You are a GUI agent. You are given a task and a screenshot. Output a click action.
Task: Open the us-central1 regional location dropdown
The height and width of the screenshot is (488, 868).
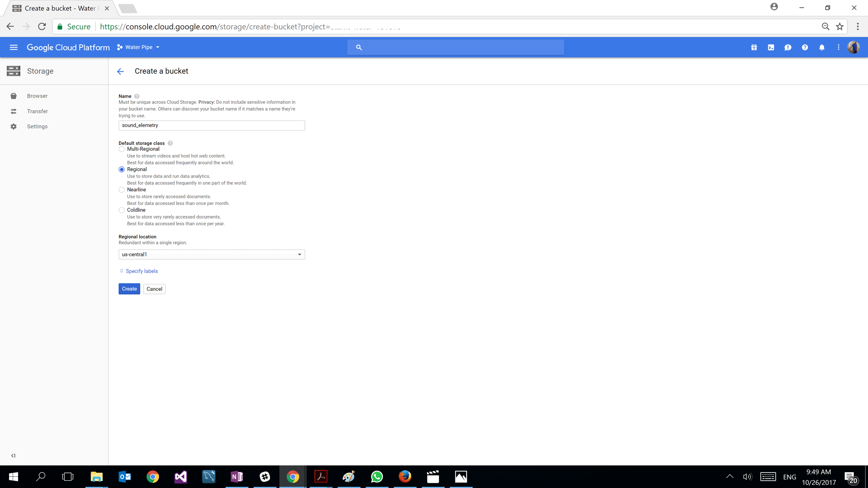[212, 254]
